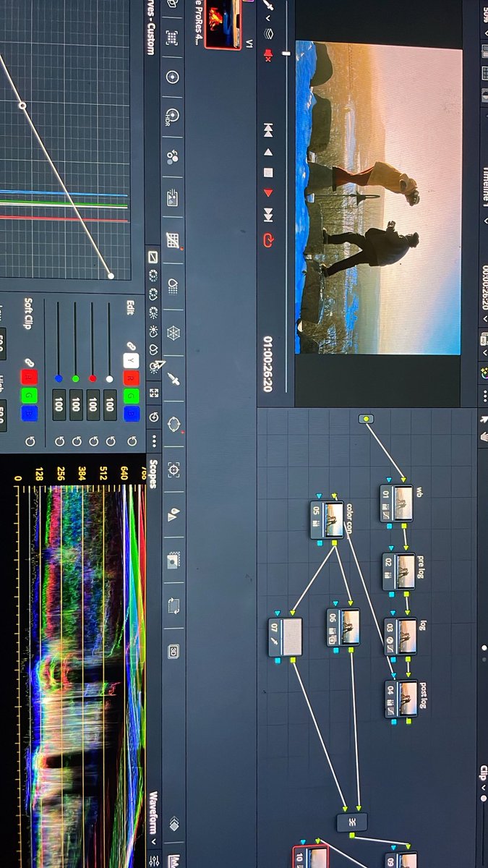Open the Tracker palette
Image resolution: width=488 pixels, height=868 pixels.
[x=174, y=469]
